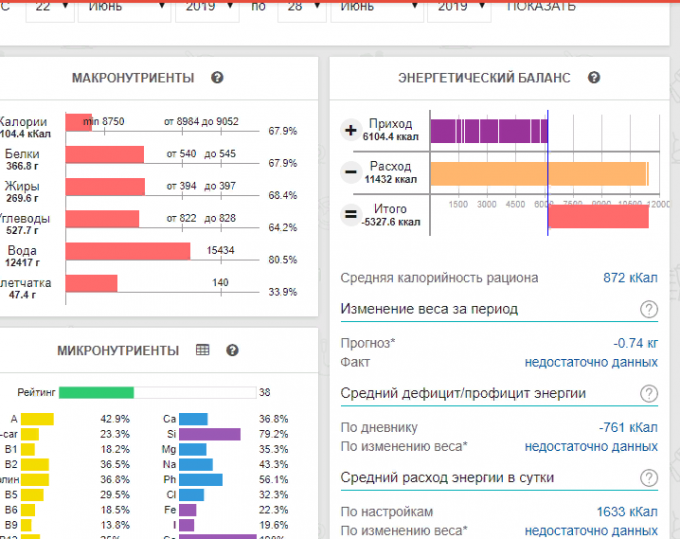
Task: Open help for the Микронутриенты panel
Action: point(232,350)
